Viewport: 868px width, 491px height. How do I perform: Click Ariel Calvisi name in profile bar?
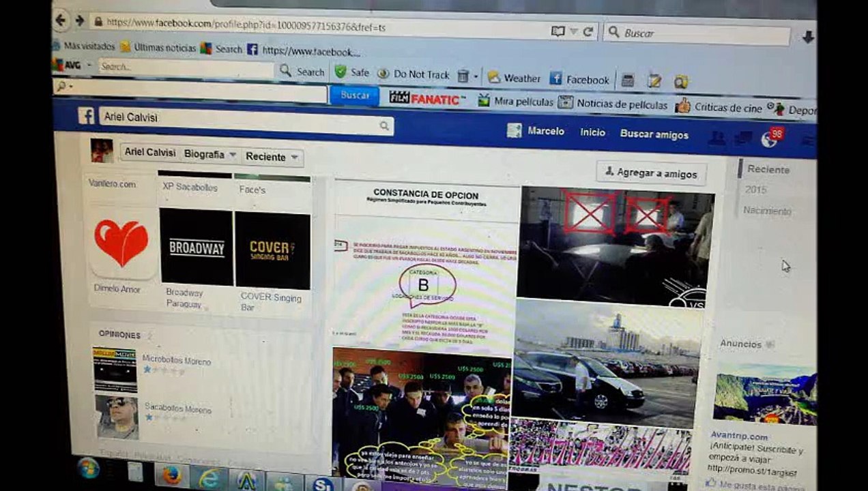pos(150,152)
